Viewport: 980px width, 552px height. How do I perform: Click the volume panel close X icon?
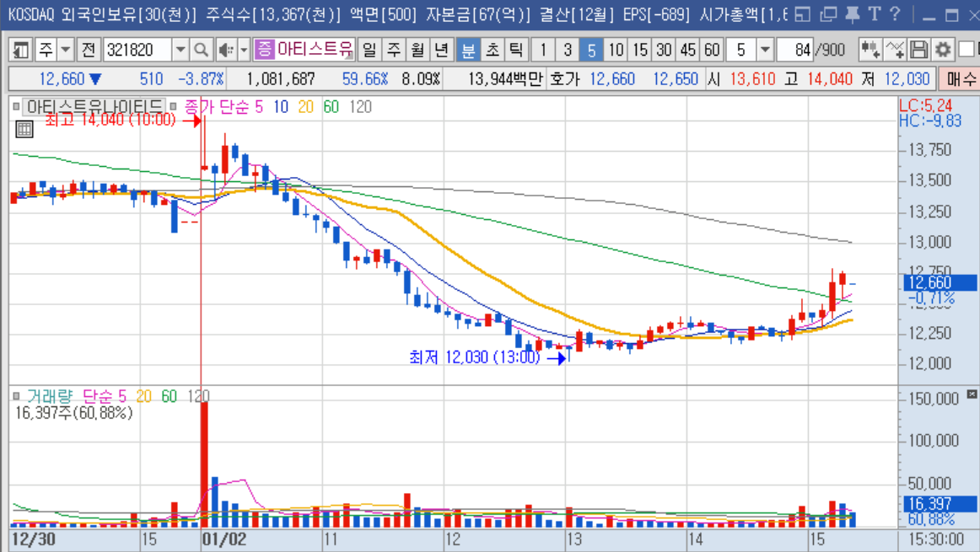[972, 394]
